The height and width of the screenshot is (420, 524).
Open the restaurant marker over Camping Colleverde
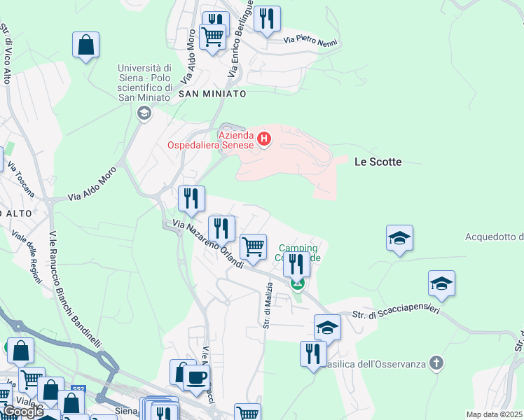[x=297, y=265]
